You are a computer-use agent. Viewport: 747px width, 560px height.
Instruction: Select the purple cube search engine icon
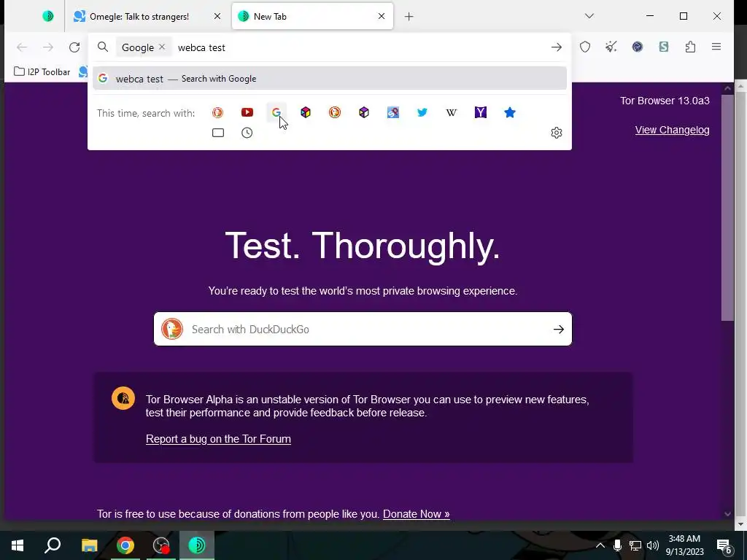pos(364,112)
